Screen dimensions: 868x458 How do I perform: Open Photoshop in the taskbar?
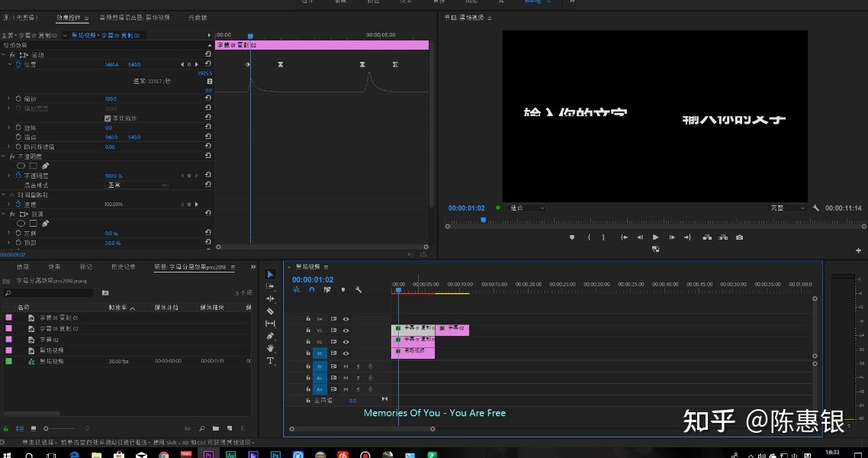point(275,454)
